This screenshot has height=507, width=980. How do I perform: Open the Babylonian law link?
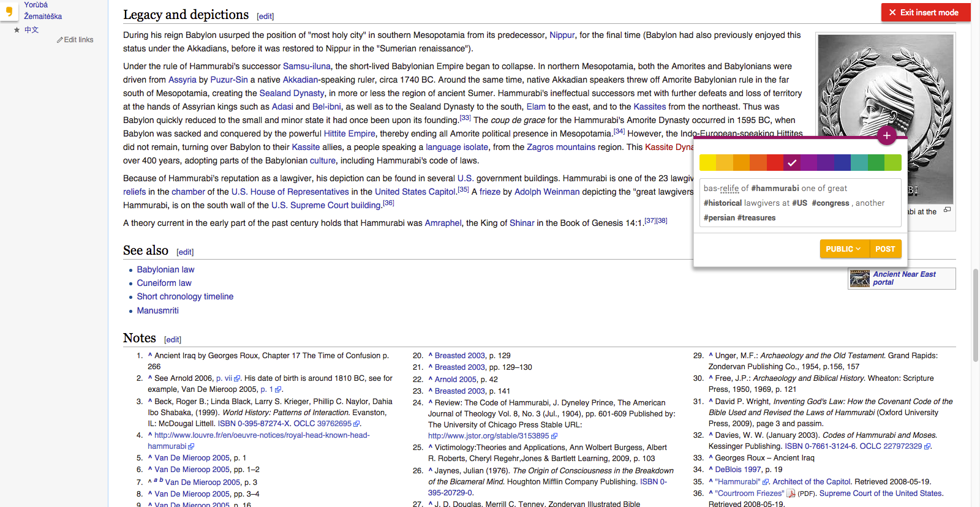(165, 269)
